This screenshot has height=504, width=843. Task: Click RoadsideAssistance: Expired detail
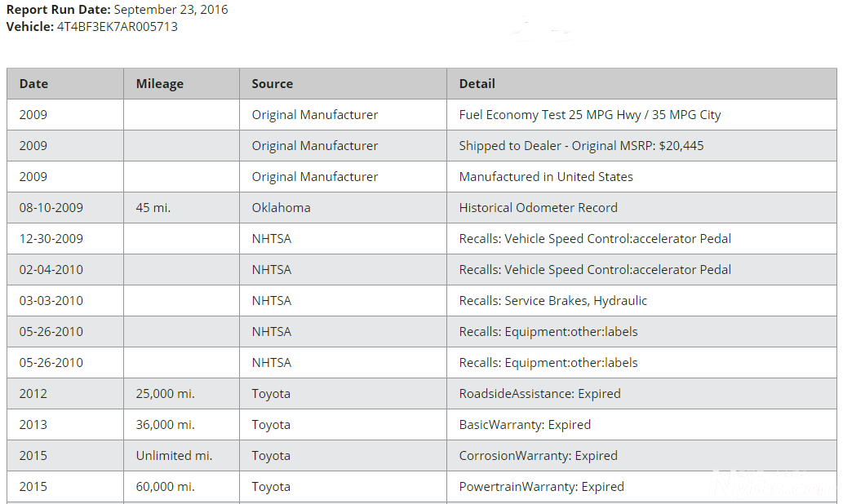click(x=539, y=394)
